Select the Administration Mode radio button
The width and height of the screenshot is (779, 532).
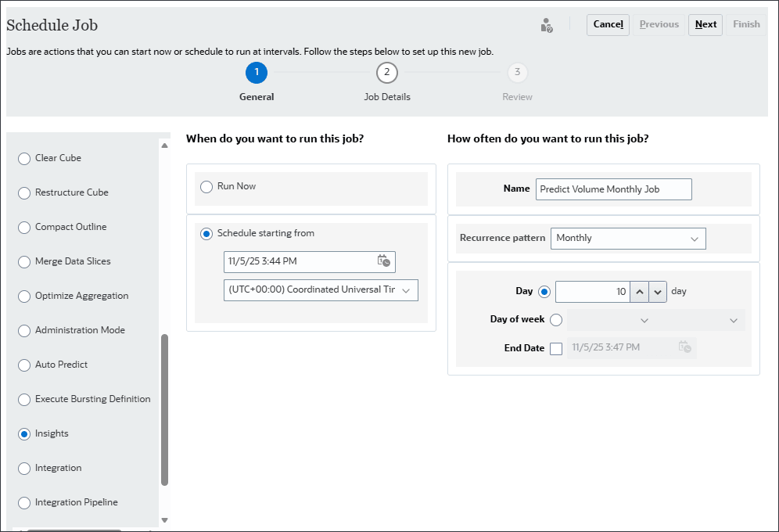pos(23,331)
